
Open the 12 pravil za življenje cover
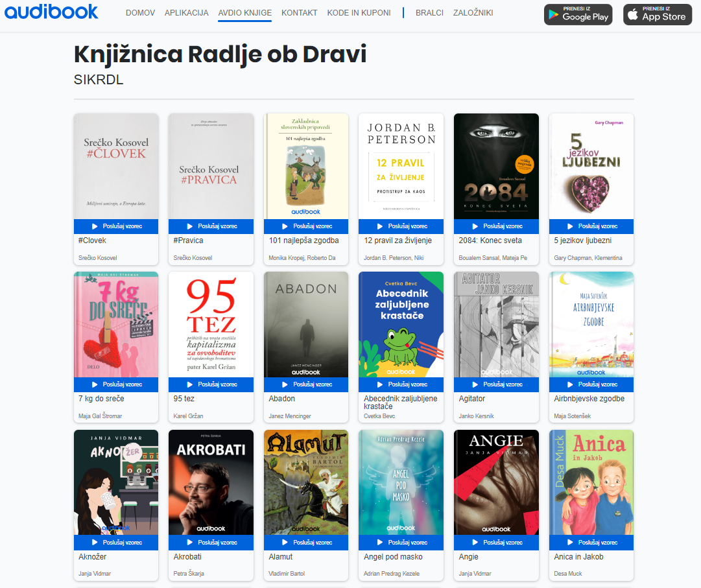coord(401,166)
